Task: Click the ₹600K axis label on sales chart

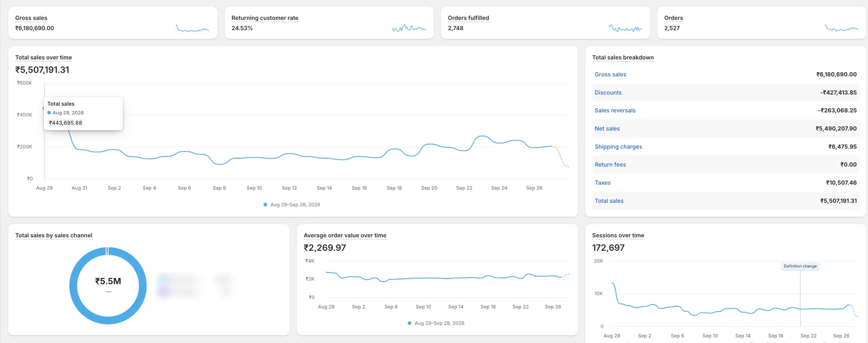Action: 24,83
